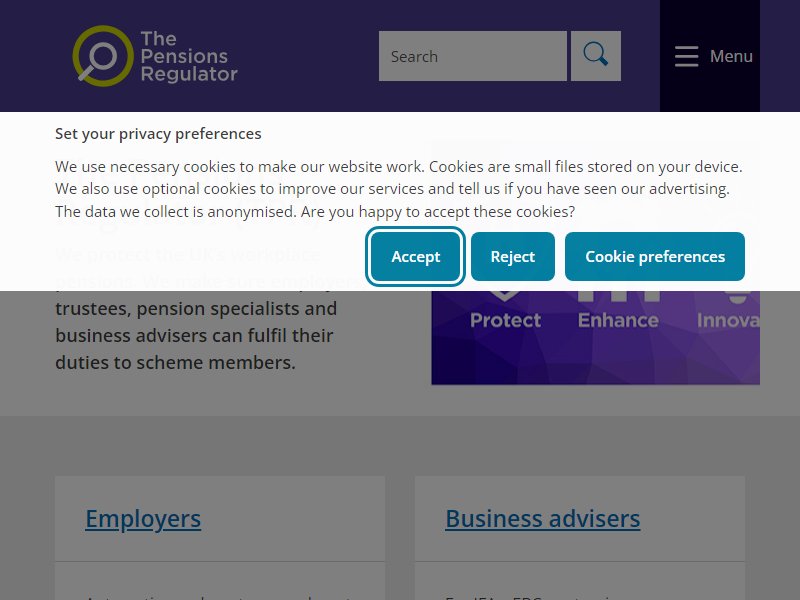Select the Protect label in banner
Image resolution: width=800 pixels, height=600 pixels.
505,320
